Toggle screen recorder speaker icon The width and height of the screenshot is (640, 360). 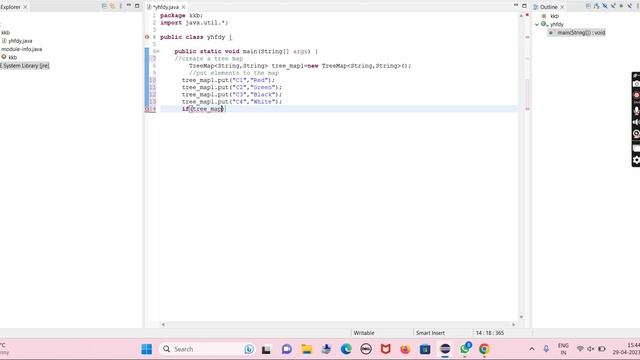coord(636,122)
